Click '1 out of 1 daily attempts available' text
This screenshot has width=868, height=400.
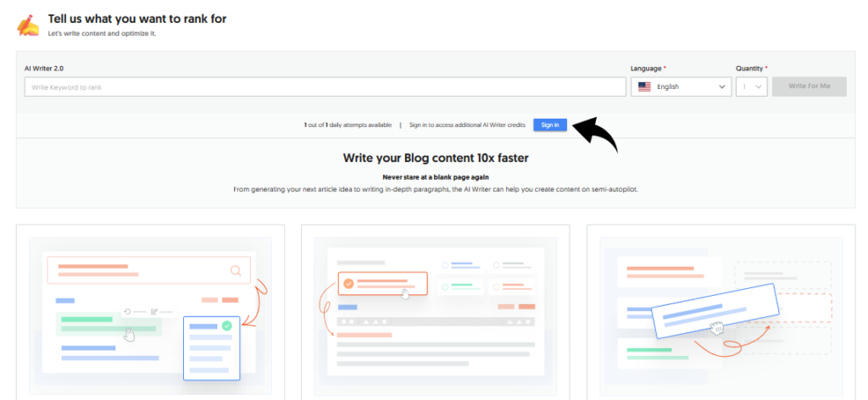(x=348, y=125)
